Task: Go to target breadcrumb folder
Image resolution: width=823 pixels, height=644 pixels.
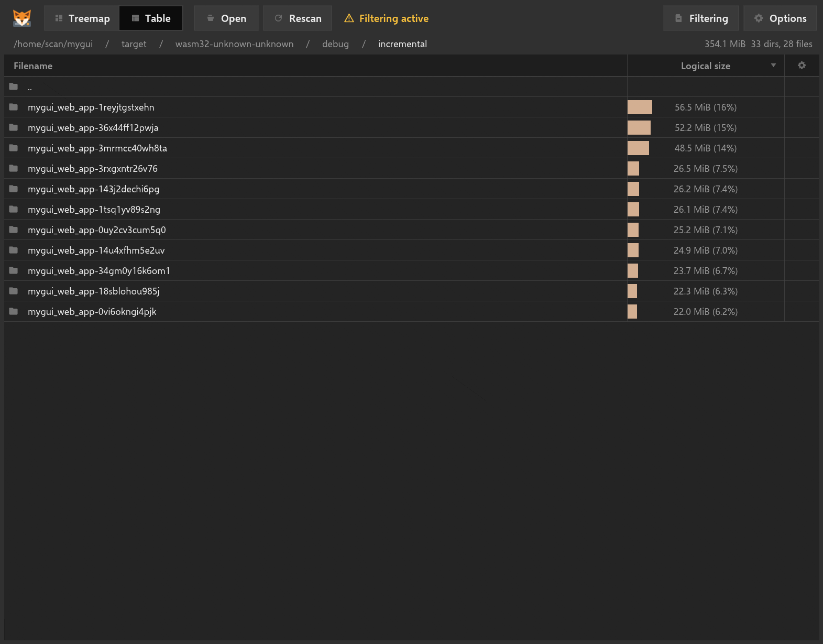Action: 134,44
